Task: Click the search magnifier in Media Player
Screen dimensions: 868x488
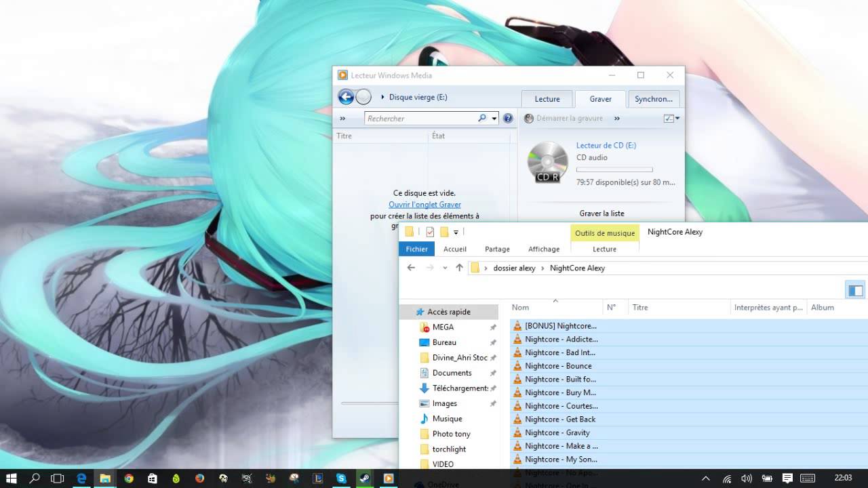Action: tap(482, 118)
